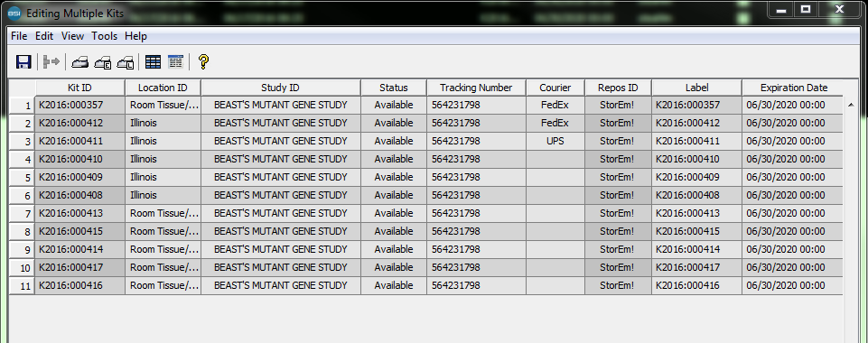868x343 pixels.
Task: Open the Tools menu
Action: coord(105,36)
